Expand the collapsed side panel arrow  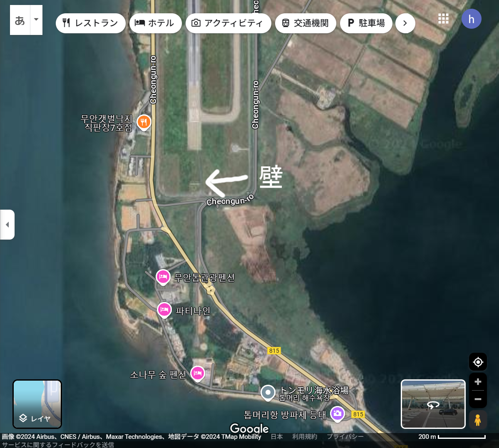point(7,225)
